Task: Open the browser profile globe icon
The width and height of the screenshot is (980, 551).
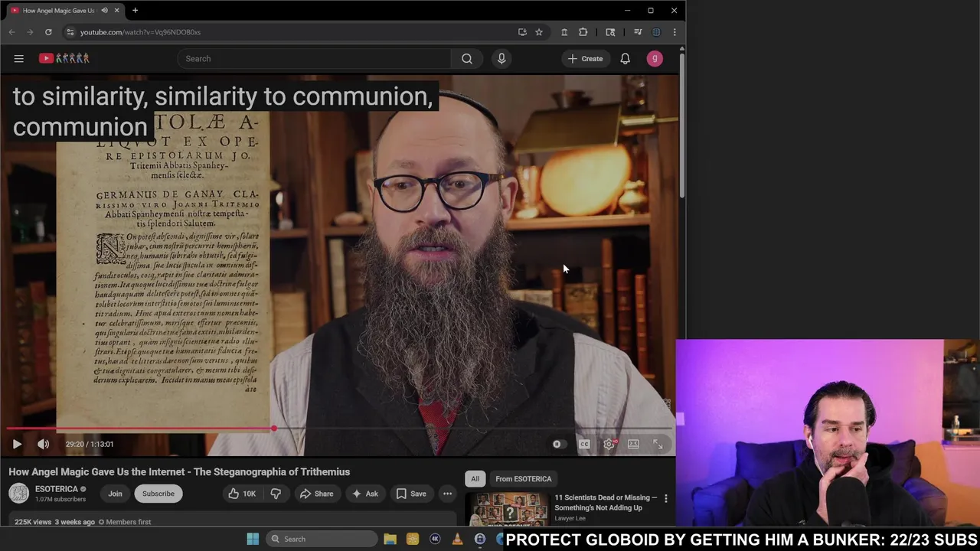Action: (x=656, y=32)
